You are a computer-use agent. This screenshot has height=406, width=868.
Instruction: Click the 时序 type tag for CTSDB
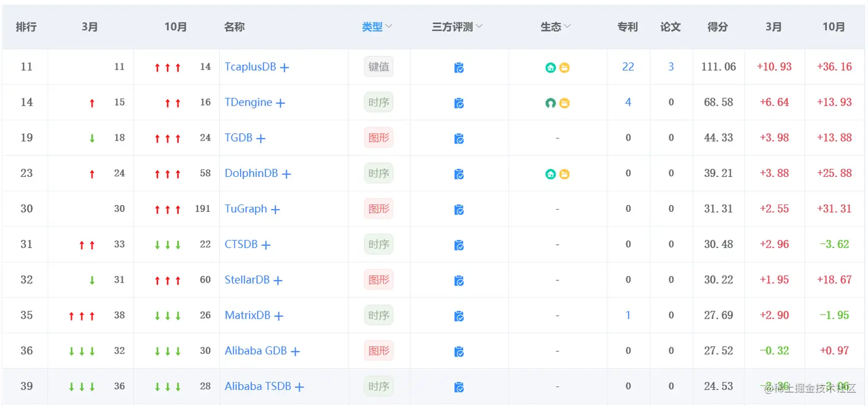(x=379, y=244)
